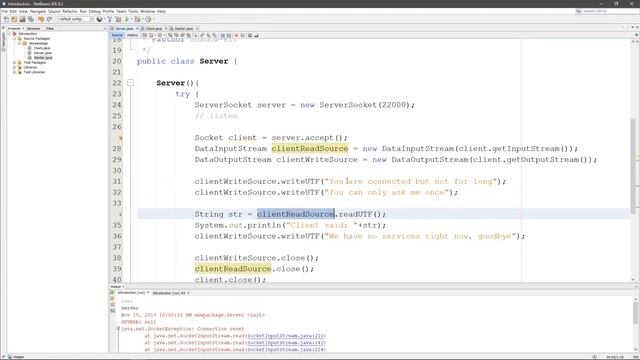The image size is (640, 360).
Task: Expand the Libraries tree node
Action: (14, 67)
